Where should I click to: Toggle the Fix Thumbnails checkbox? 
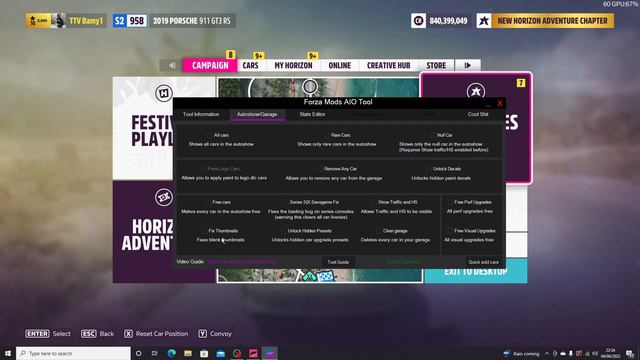[204, 231]
